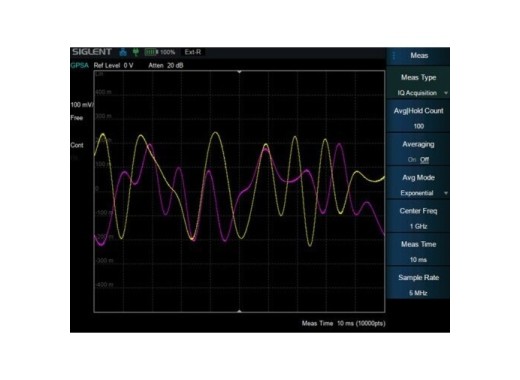Click the Ref Level 0 V readout
The width and height of the screenshot is (520, 380).
(x=114, y=65)
